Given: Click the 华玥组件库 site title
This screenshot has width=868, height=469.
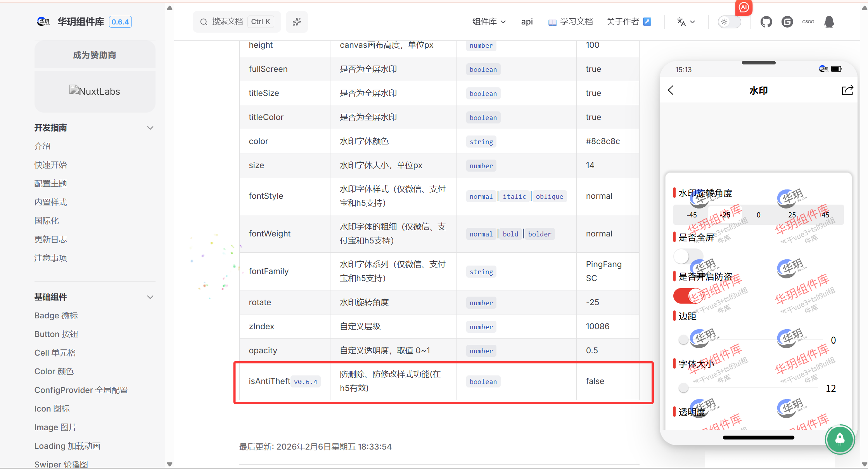Looking at the screenshot, I should (x=81, y=22).
